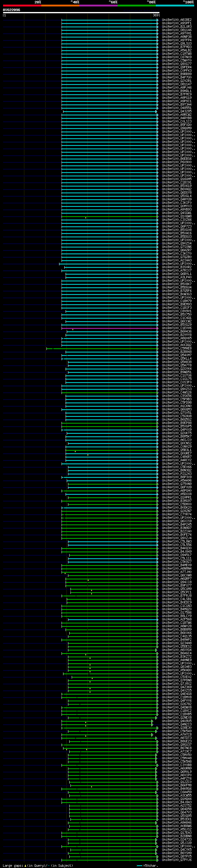
Task: Select the UniRef100_Q90ZS3 hit label
Action: pyautogui.click(x=177, y=389)
